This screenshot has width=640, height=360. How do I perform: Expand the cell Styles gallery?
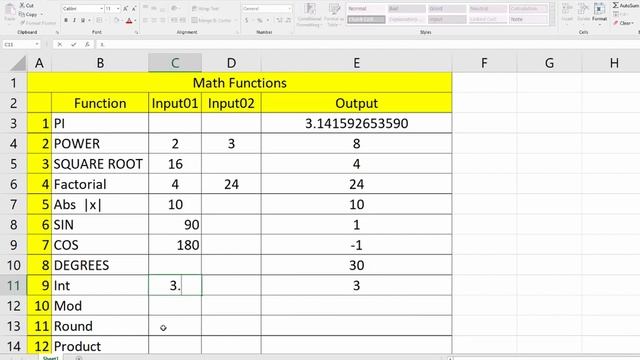[552, 23]
